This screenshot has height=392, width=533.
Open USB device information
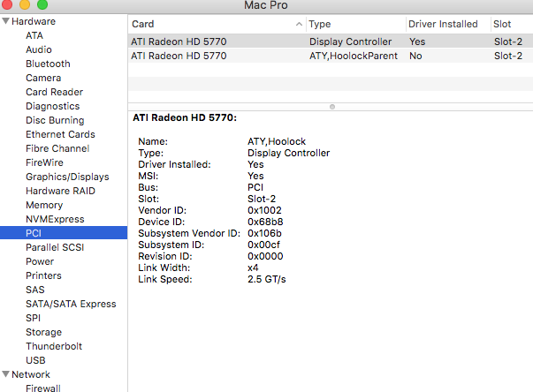(35, 360)
